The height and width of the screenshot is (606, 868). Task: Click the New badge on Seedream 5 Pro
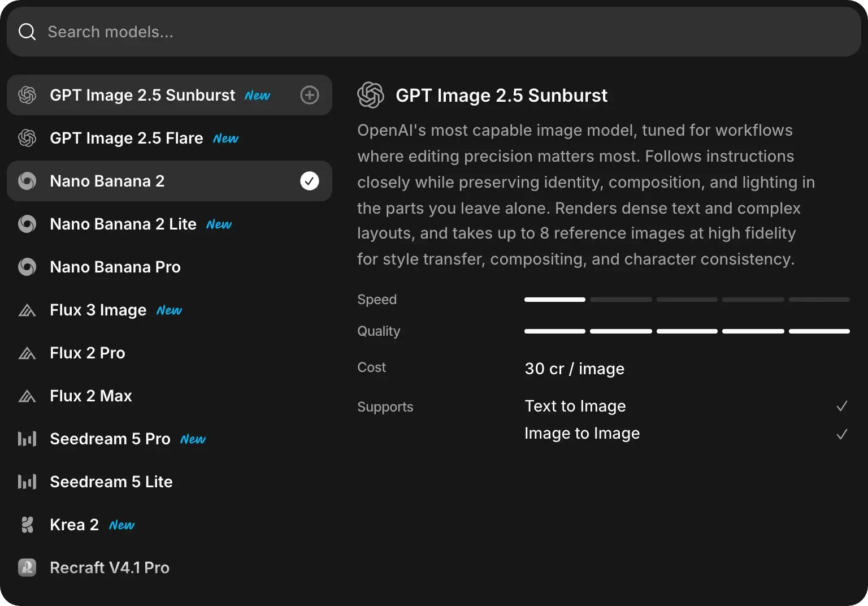(x=193, y=439)
